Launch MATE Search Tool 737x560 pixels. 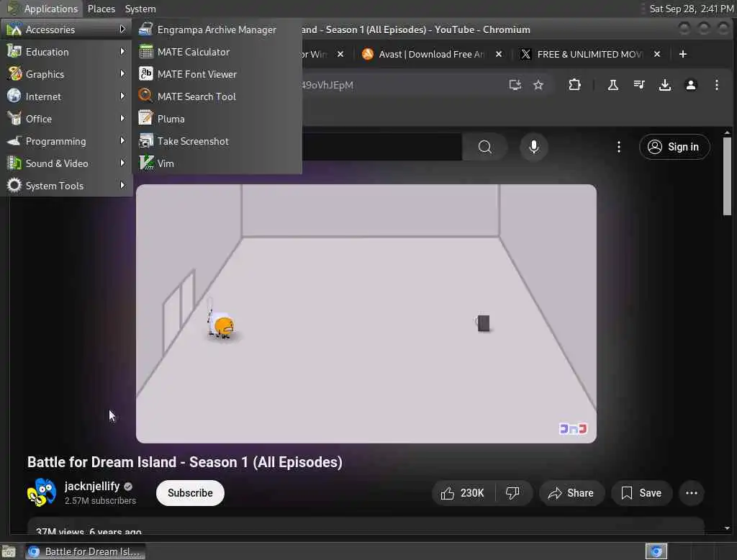[x=216, y=96]
